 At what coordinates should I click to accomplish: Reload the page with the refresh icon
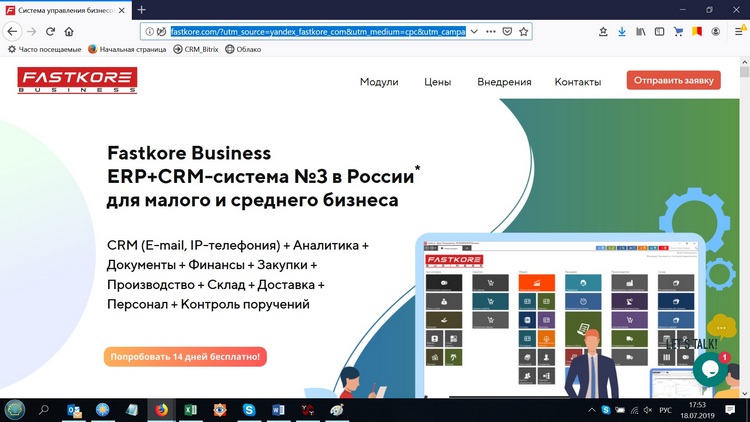coord(50,32)
